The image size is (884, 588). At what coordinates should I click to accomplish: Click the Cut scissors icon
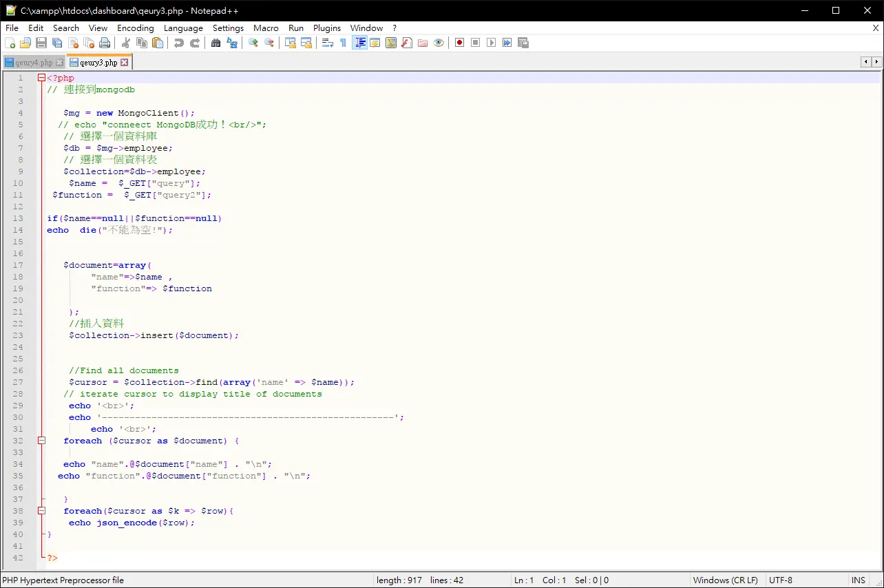126,43
